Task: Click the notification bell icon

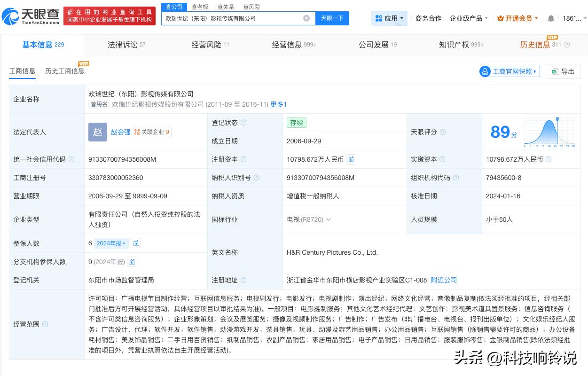Action: click(551, 18)
